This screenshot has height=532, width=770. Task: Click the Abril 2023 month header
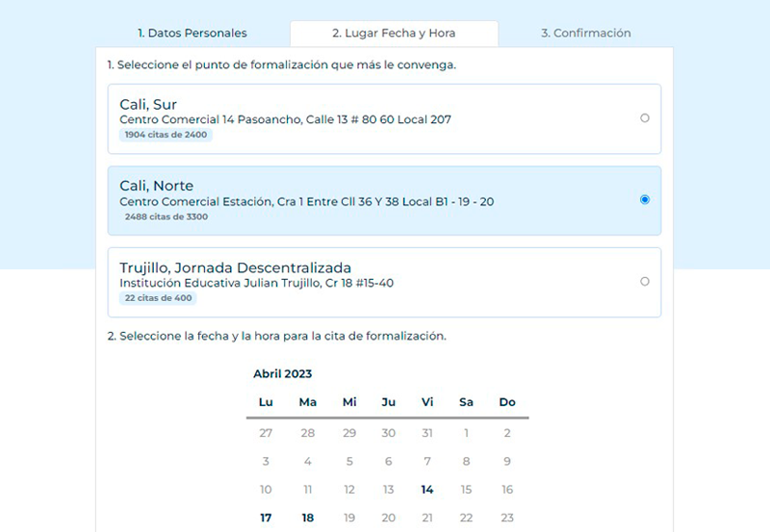282,374
